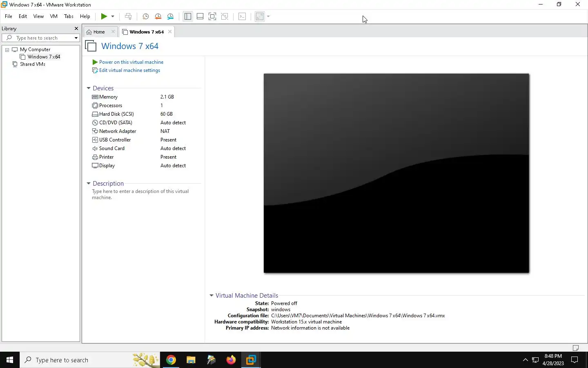Click the 60 GB hard disk value
This screenshot has width=588, height=368.
(167, 114)
